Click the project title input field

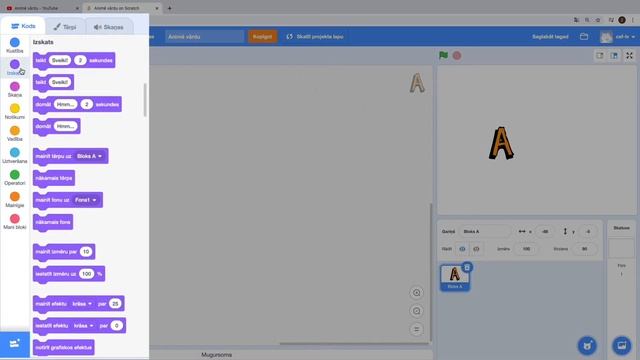point(204,37)
